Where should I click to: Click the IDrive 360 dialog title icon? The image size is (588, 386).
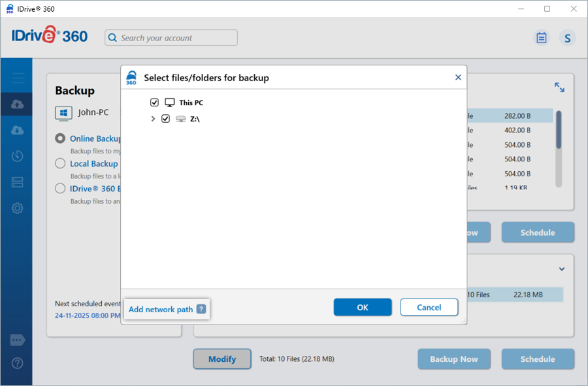click(x=131, y=78)
